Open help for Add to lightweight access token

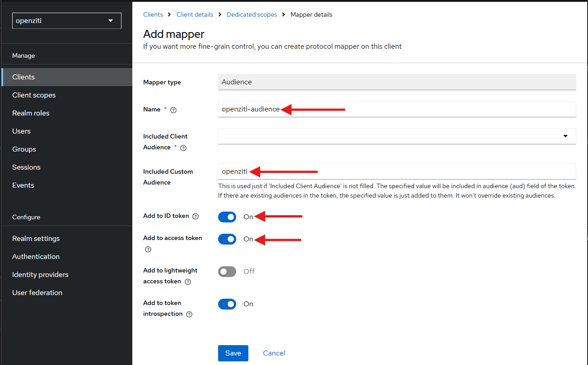187,281
